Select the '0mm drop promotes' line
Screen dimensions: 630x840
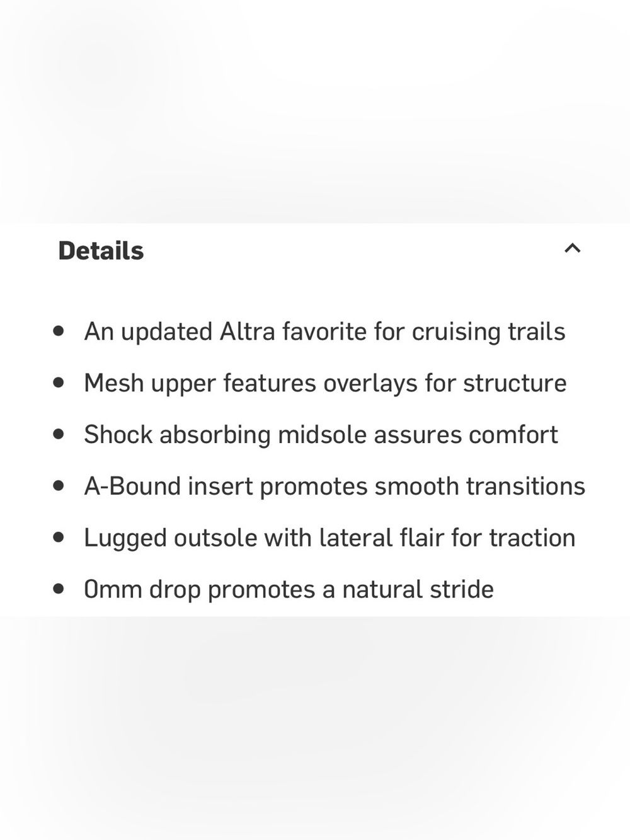[289, 590]
